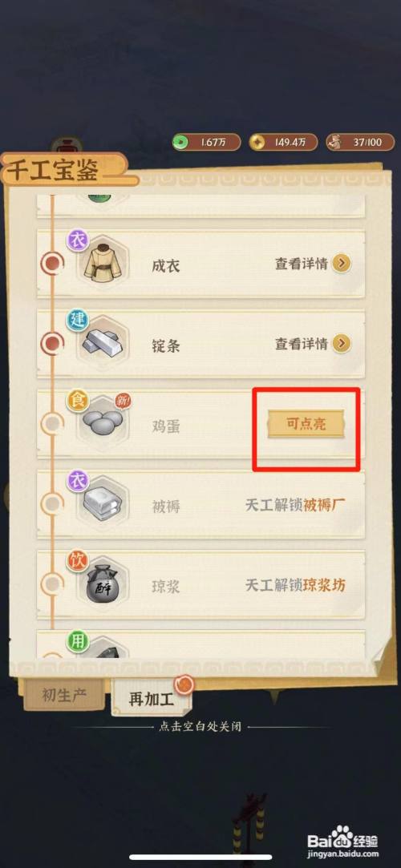Tap the 琼浆 wine jar icon

click(x=103, y=583)
